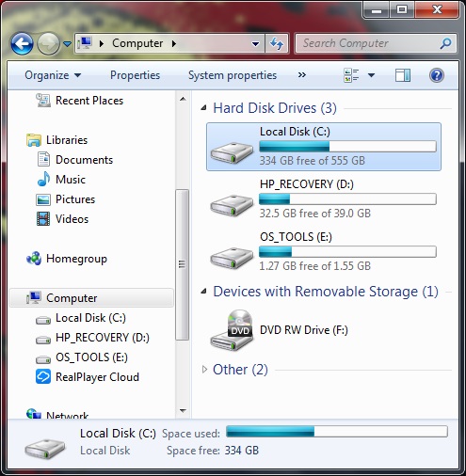Open the root arrow before Computer breadcrumb
Viewport: 466px width, 476px height.
pyautogui.click(x=102, y=43)
